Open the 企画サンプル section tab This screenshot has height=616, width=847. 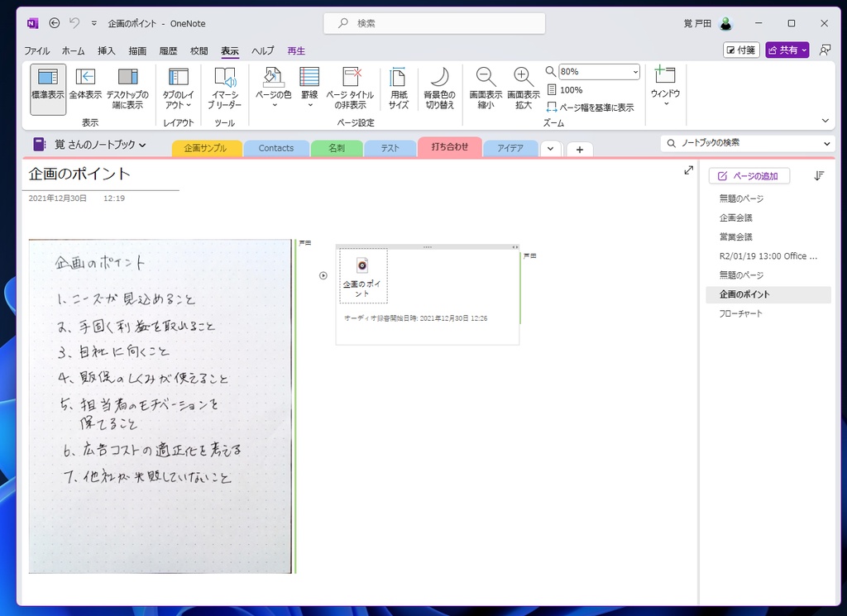click(x=205, y=148)
